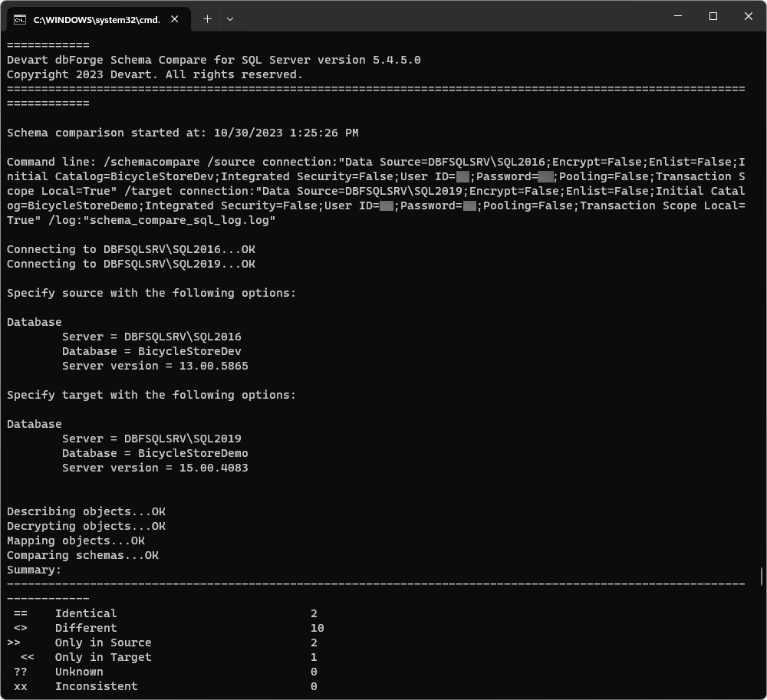Screen dimensions: 767x700
Task: Click the dbForge Schema Compare version line
Action: coord(213,60)
